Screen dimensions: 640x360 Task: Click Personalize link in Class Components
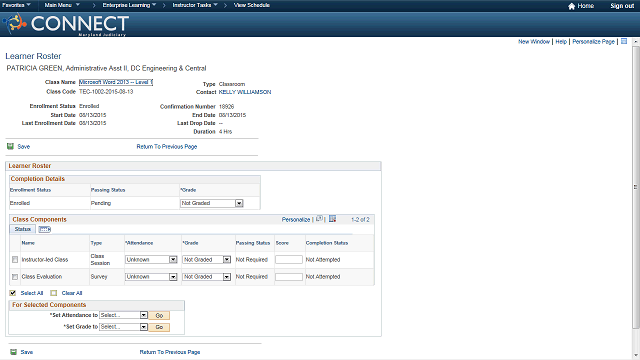296,219
